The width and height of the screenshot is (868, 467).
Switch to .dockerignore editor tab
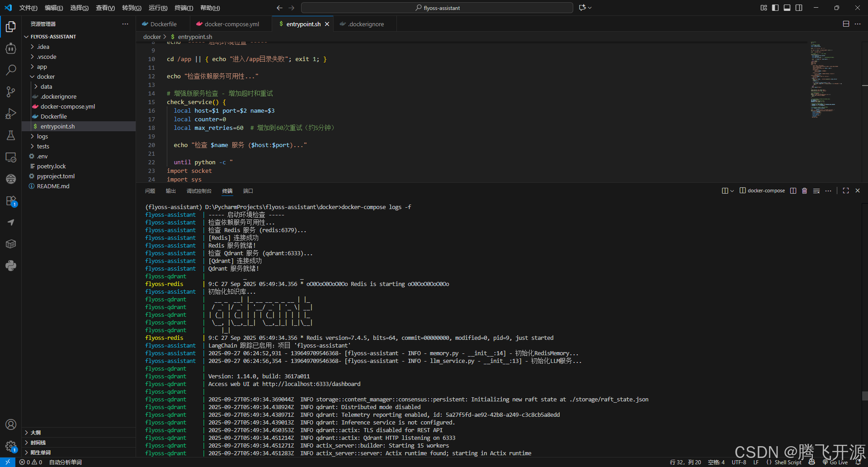coord(365,24)
